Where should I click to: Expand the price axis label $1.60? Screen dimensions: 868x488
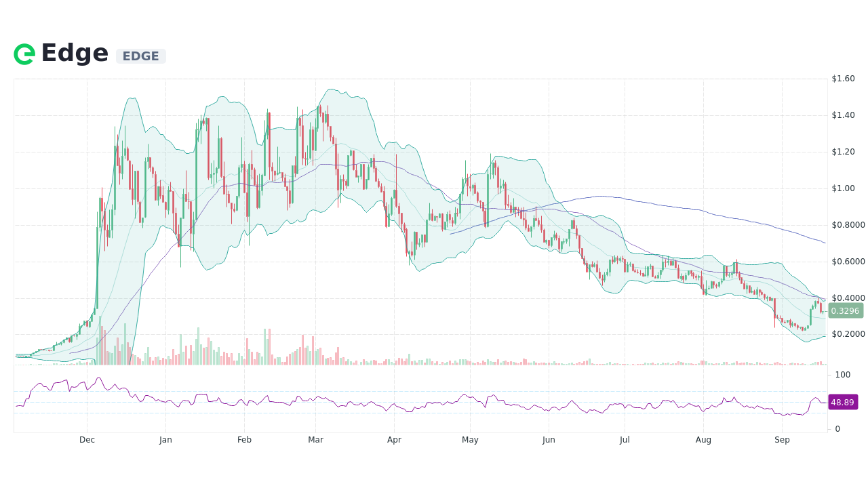pos(843,78)
